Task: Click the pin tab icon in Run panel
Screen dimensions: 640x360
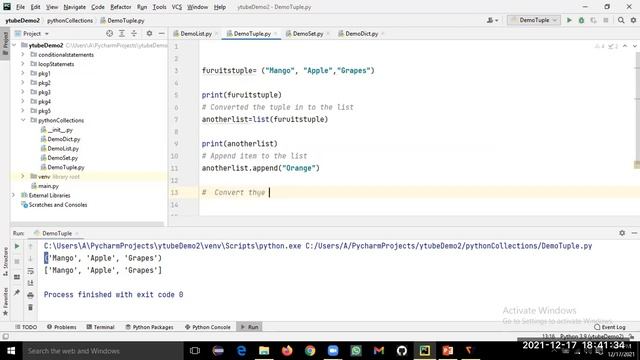Action: pos(17,292)
